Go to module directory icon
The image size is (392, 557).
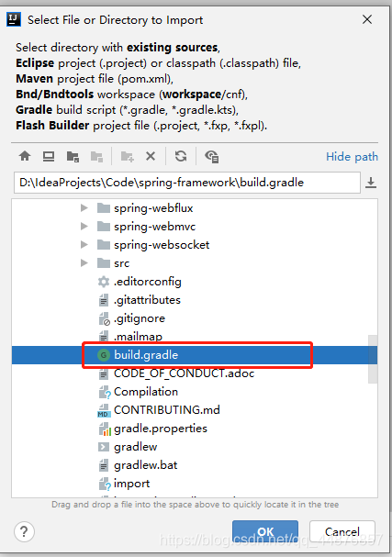tap(96, 156)
